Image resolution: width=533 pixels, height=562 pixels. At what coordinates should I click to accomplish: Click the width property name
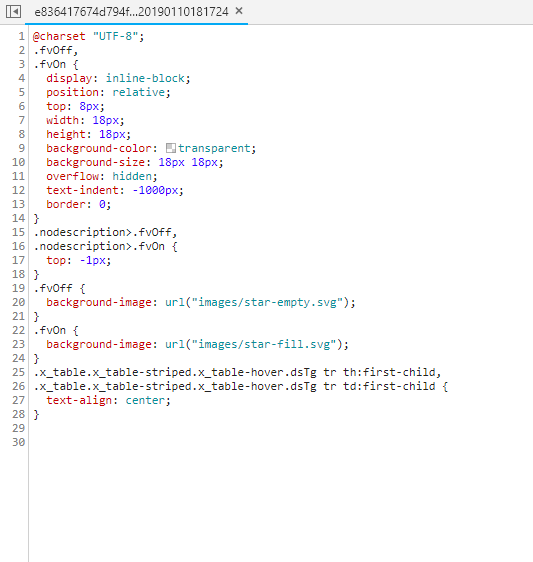[62, 120]
